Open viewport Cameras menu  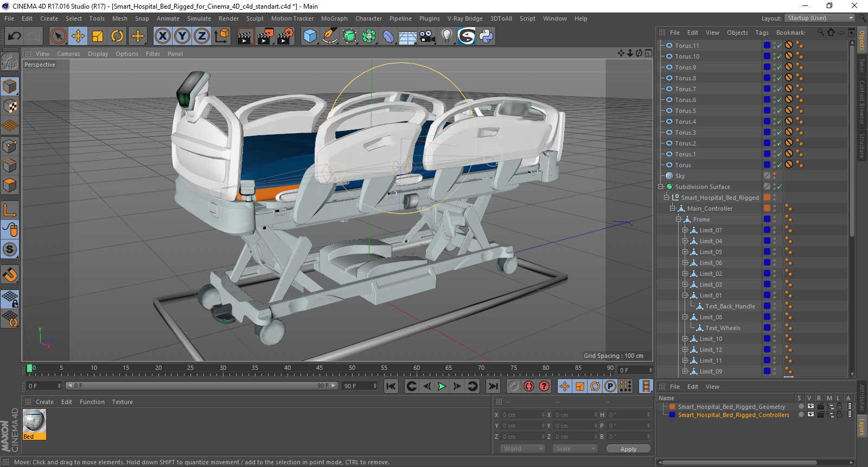point(68,54)
